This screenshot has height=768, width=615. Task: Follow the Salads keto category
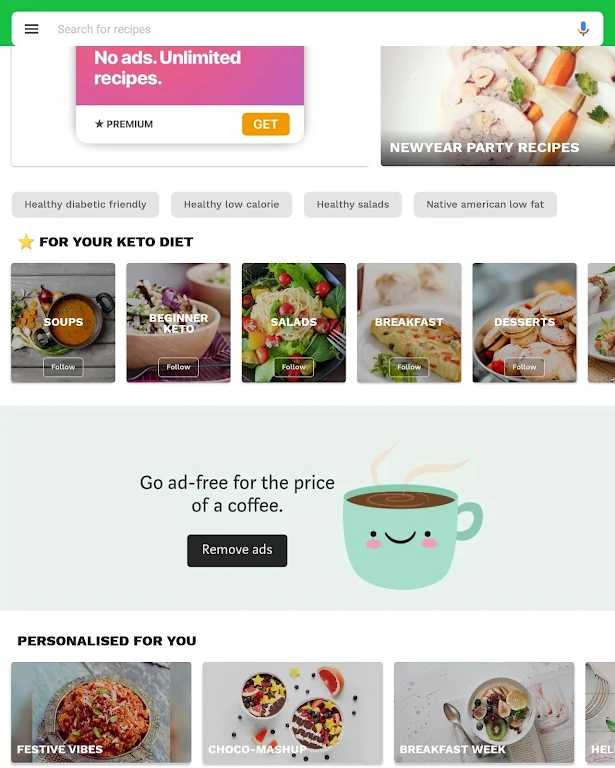pos(294,367)
